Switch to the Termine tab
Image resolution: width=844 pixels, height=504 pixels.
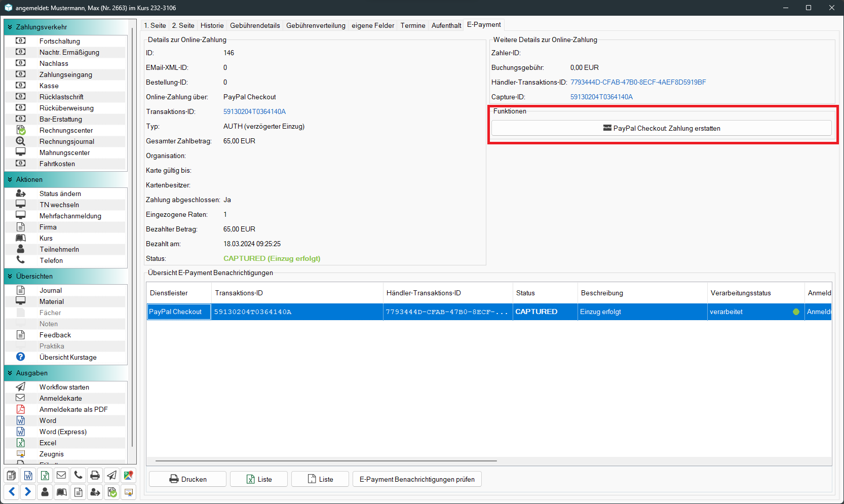coord(413,25)
